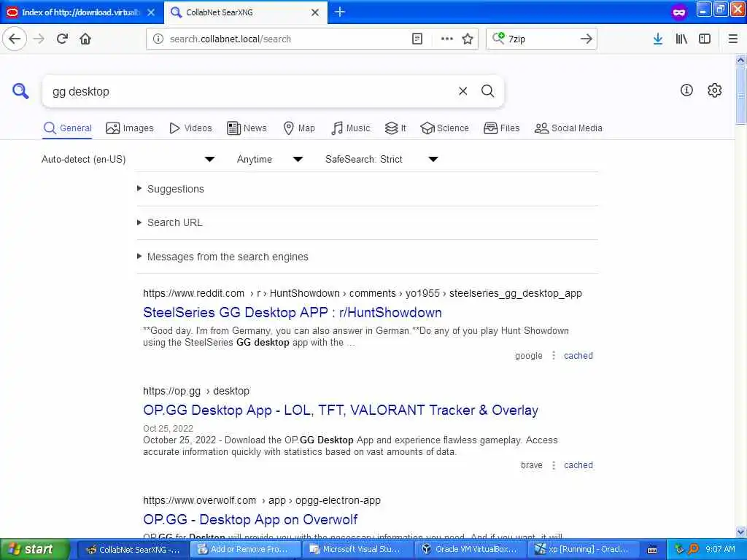
Task: Click the search engine icon in 7zip box
Action: [498, 38]
